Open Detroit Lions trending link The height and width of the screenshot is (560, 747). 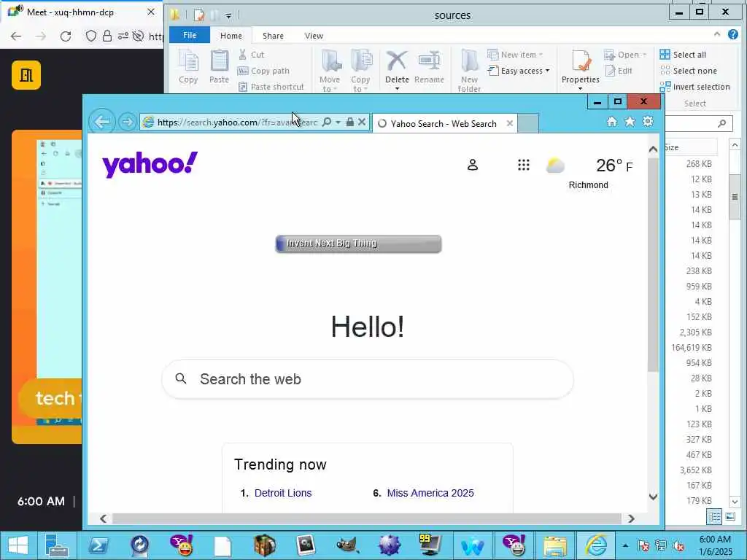(282, 493)
